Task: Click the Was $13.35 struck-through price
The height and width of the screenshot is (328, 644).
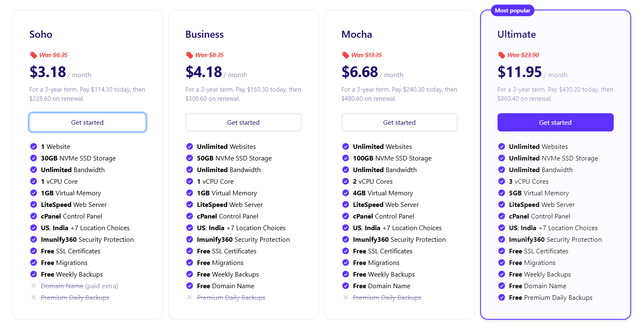Action: tap(366, 55)
